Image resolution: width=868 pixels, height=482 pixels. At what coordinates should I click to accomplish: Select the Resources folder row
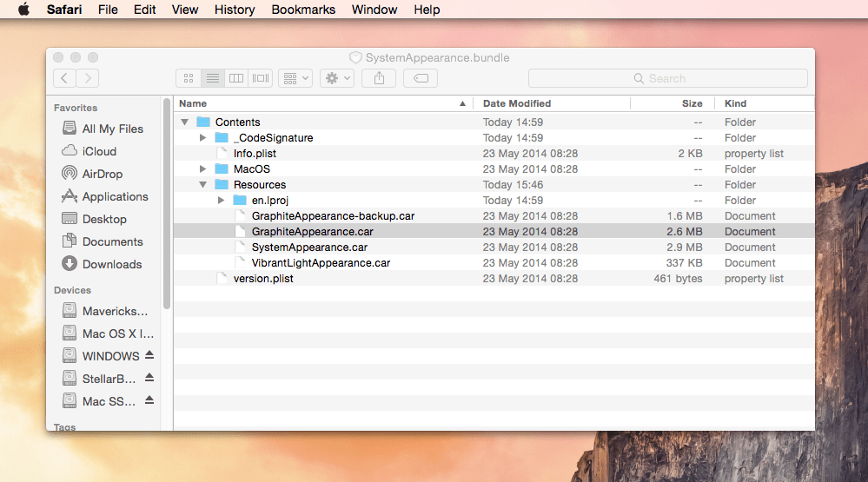point(494,184)
